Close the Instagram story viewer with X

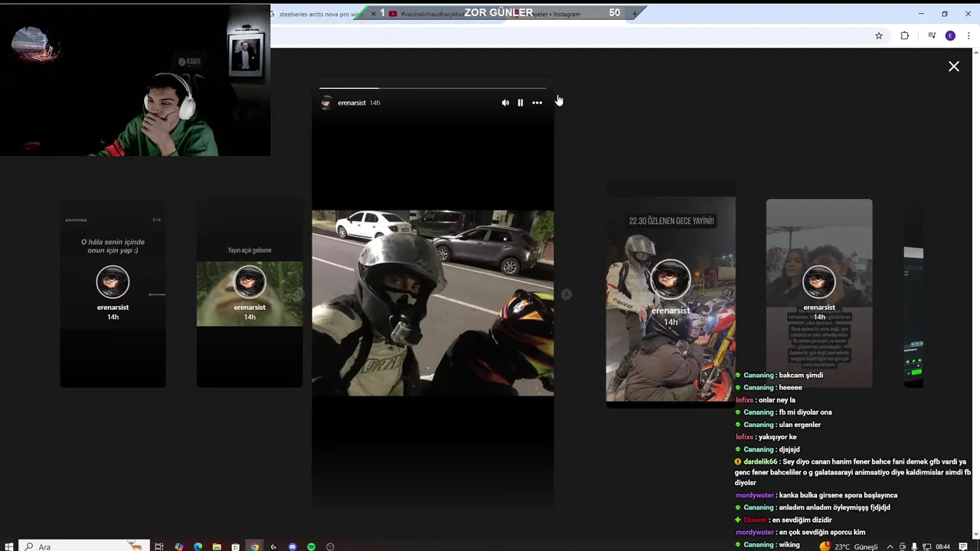click(954, 67)
